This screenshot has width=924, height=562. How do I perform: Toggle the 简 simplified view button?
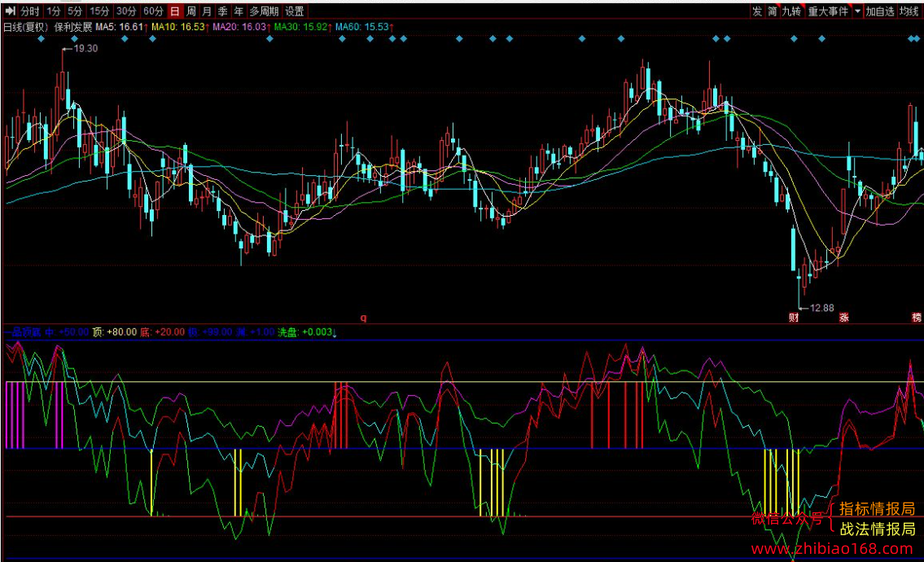click(773, 11)
